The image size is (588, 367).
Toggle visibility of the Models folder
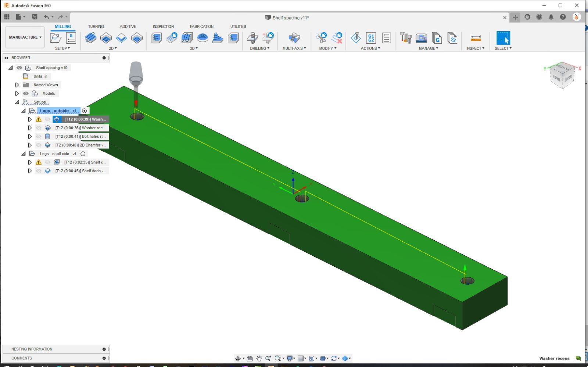coord(26,93)
